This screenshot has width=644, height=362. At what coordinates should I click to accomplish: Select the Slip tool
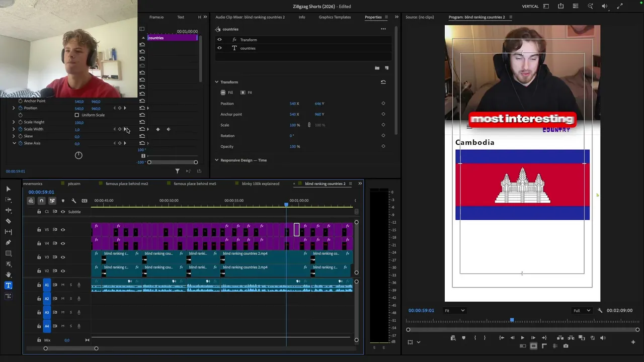click(8, 232)
